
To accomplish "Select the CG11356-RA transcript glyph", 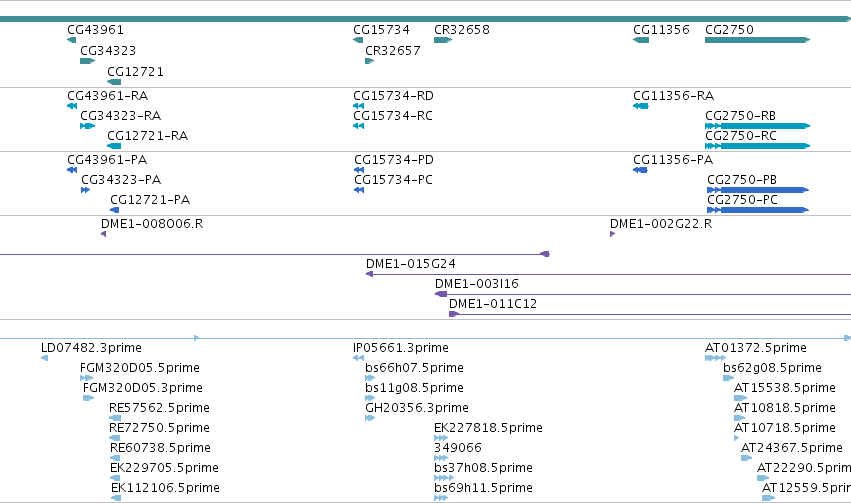I will click(x=640, y=106).
